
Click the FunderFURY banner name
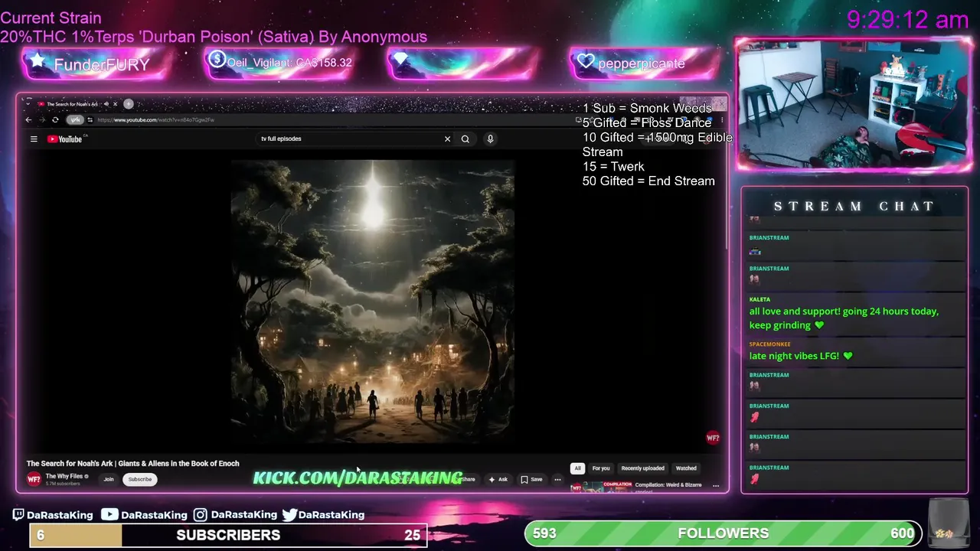tap(102, 64)
